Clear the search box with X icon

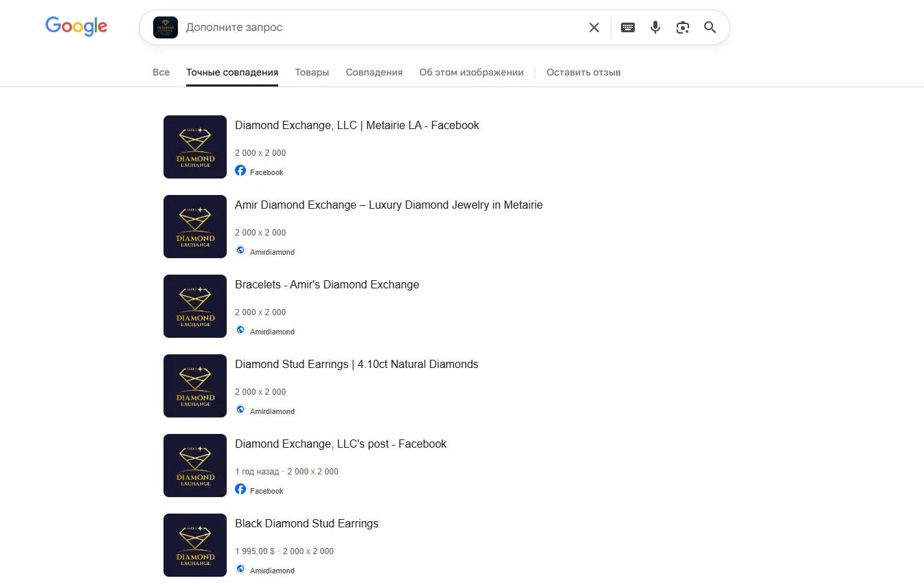pyautogui.click(x=594, y=27)
